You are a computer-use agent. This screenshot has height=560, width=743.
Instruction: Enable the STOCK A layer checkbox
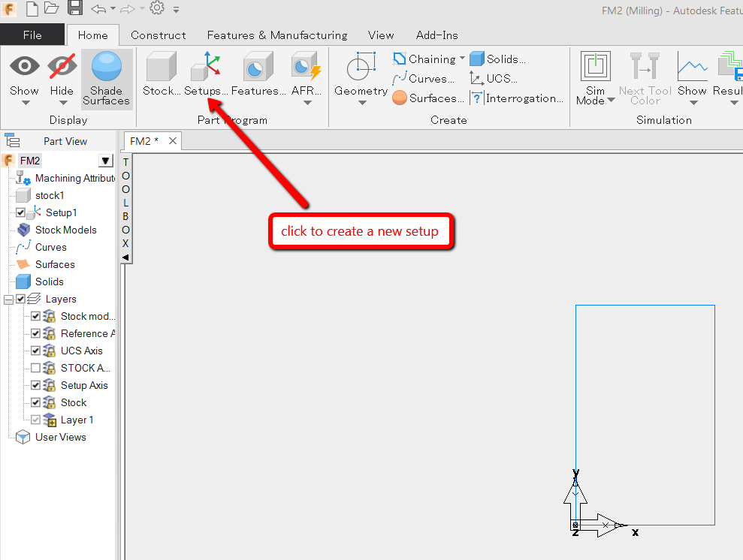click(x=36, y=368)
